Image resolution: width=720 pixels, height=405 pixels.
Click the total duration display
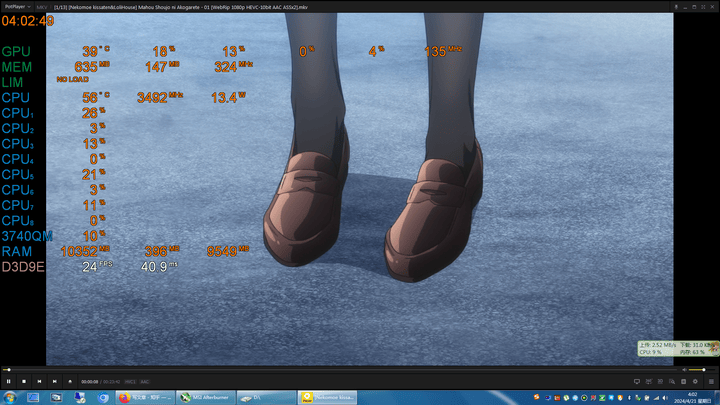[x=112, y=382]
